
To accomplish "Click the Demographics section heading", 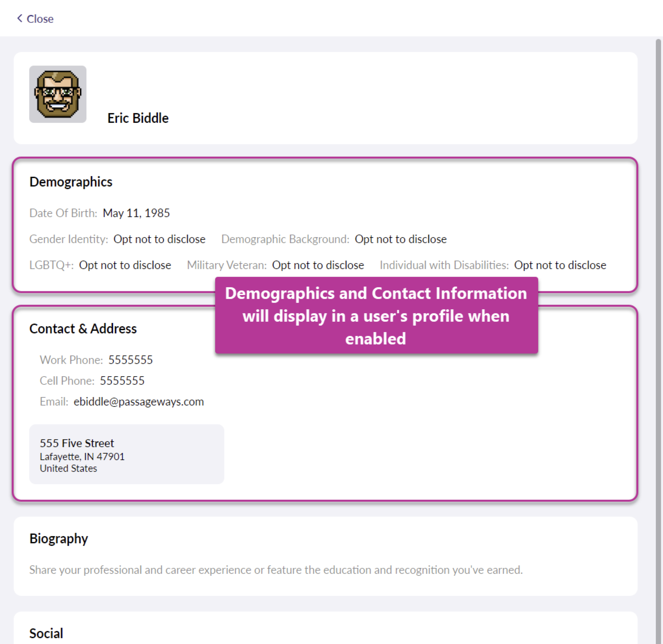I will pyautogui.click(x=71, y=182).
